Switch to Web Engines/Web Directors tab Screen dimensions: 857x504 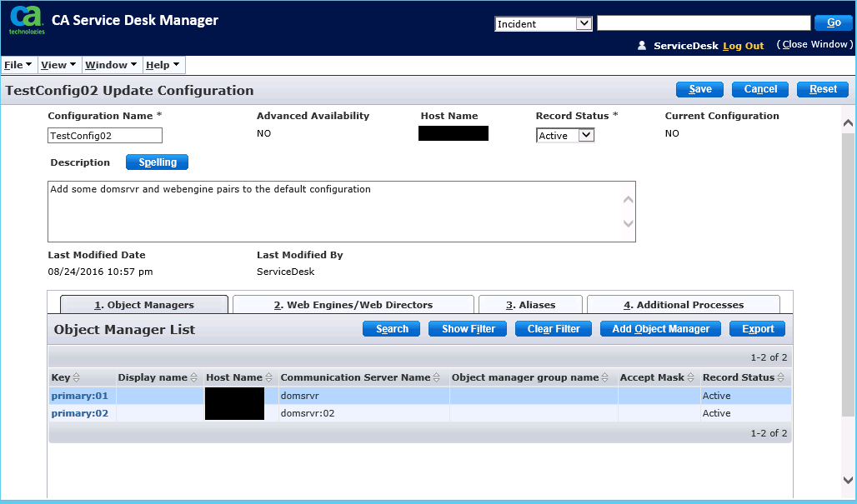(353, 305)
